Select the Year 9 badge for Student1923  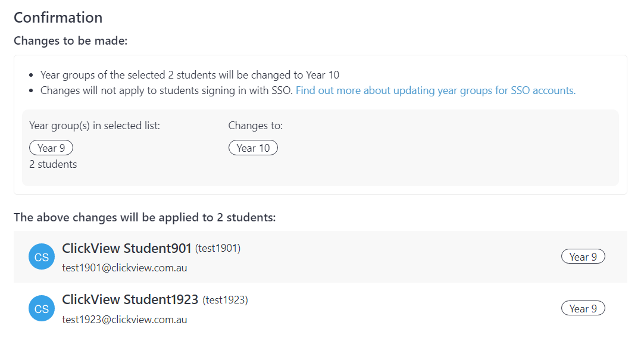[x=583, y=308]
